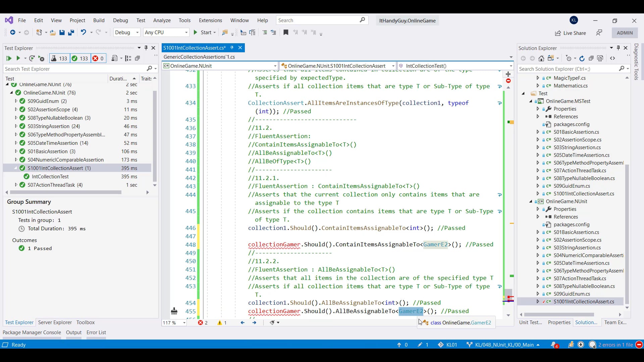Switch to View Code in Solution Explorer
Image resolution: width=644 pixels, height=362 pixels.
point(613,58)
